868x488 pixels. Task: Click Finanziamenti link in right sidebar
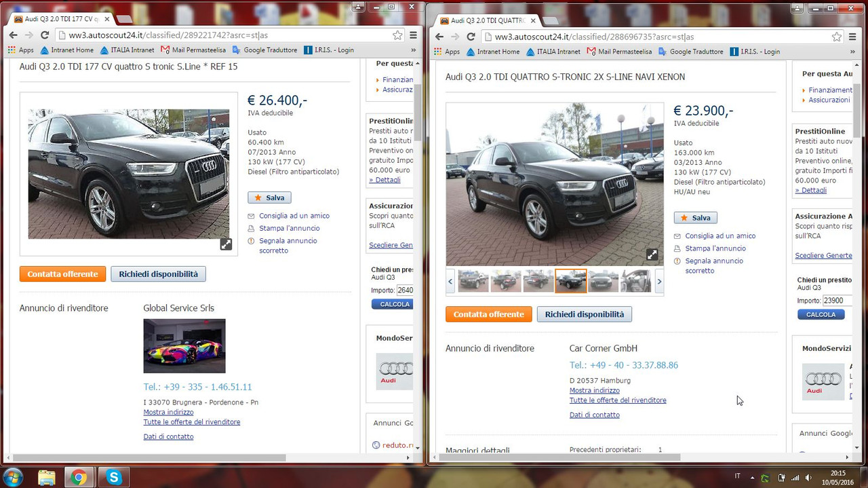tap(830, 90)
